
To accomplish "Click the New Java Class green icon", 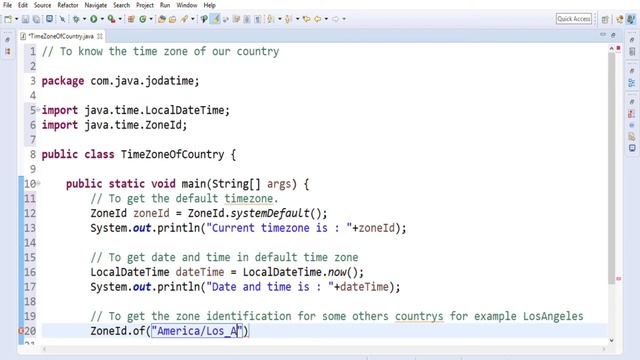I will [143, 19].
